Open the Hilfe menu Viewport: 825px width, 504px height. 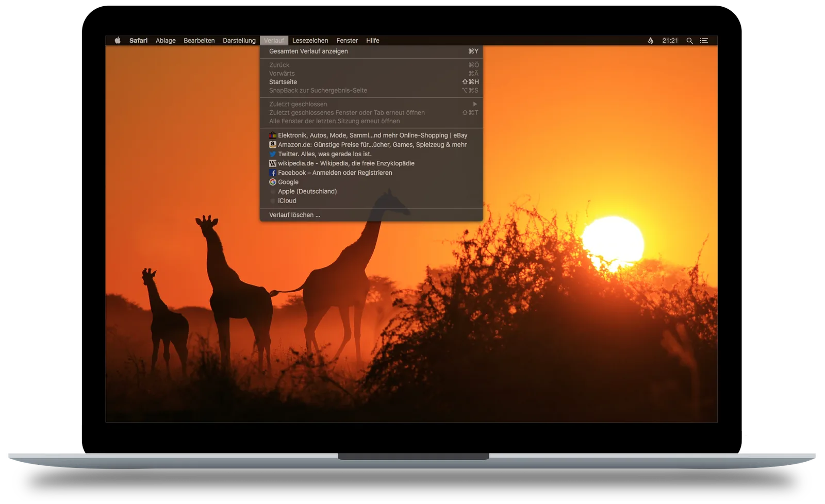coord(372,40)
